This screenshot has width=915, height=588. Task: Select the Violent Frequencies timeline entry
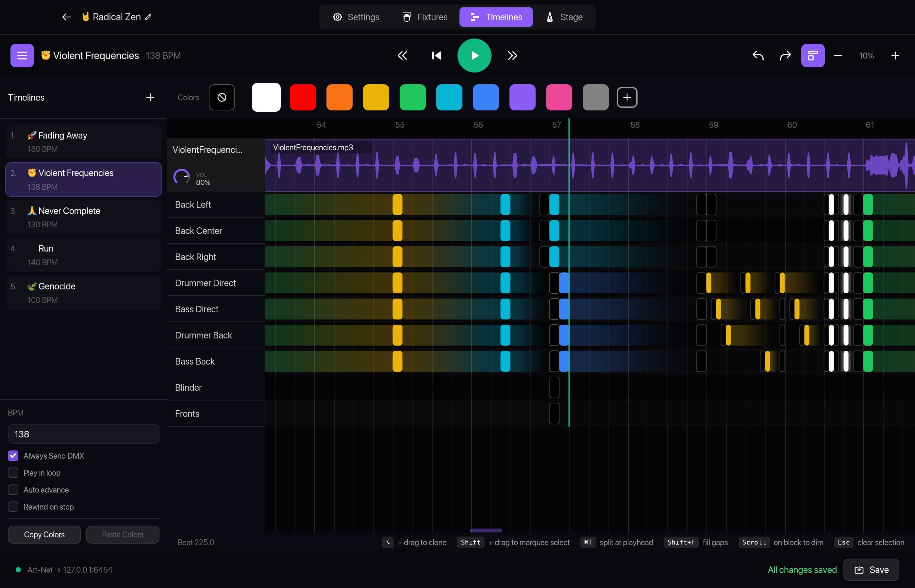[84, 179]
